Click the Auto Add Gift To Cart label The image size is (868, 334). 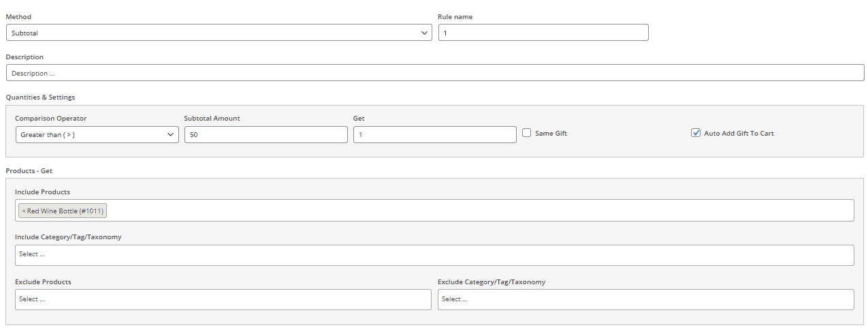pyautogui.click(x=739, y=134)
